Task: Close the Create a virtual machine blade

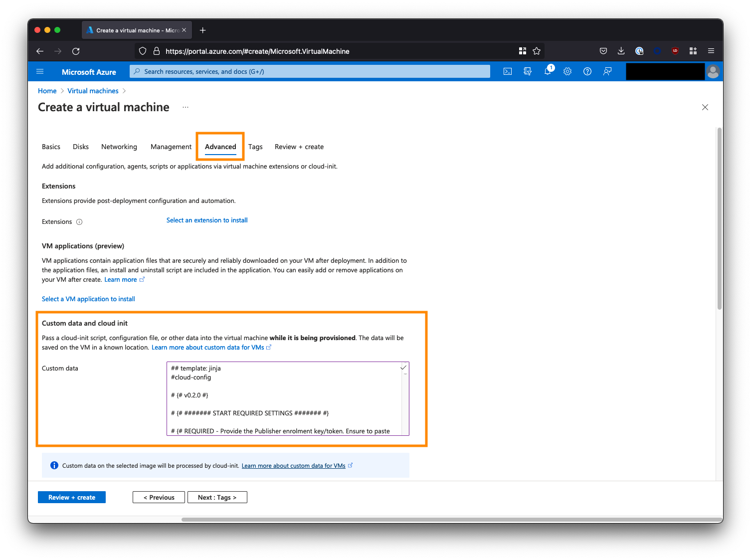Action: pos(705,107)
